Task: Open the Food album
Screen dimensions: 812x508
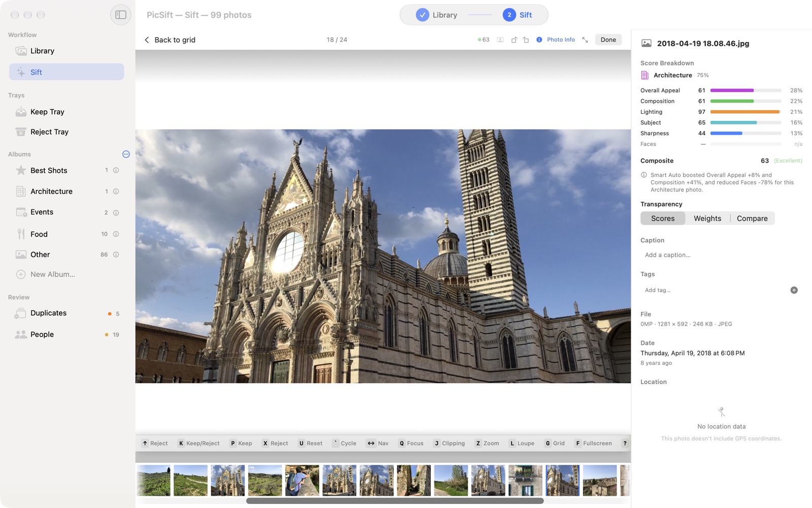Action: tap(66, 234)
